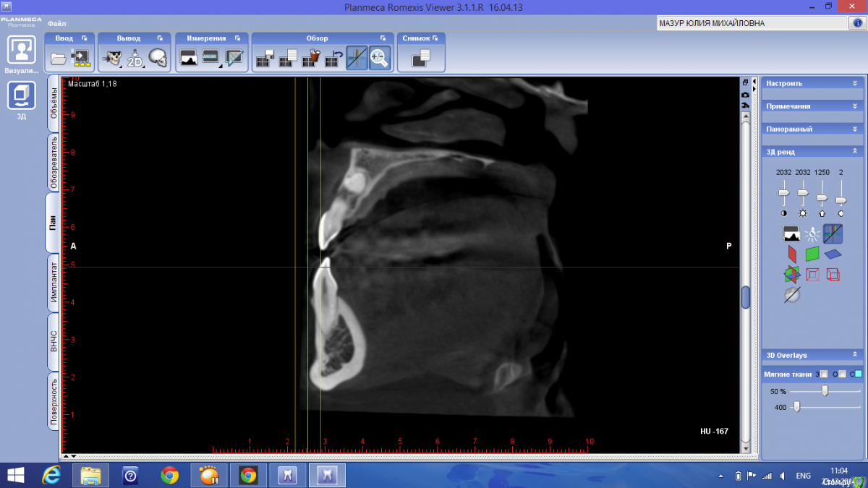
Task: Click the red sagittal plane icon
Action: pyautogui.click(x=793, y=254)
